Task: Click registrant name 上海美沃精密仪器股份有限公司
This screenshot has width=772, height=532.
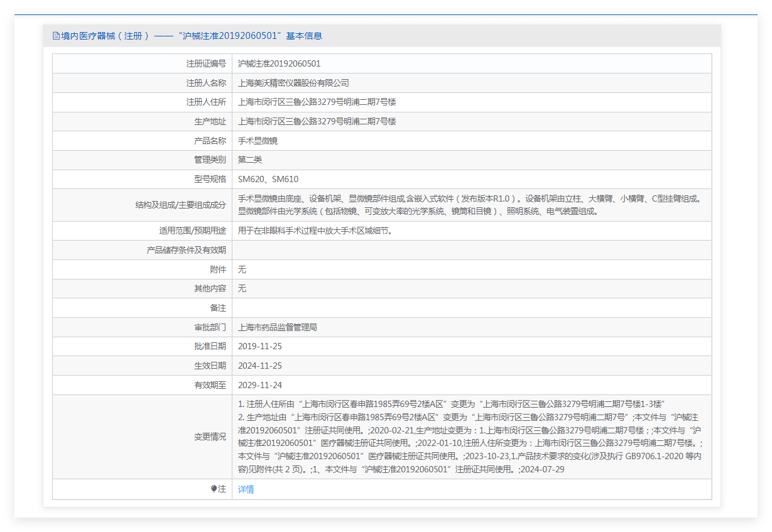Action: pyautogui.click(x=293, y=83)
